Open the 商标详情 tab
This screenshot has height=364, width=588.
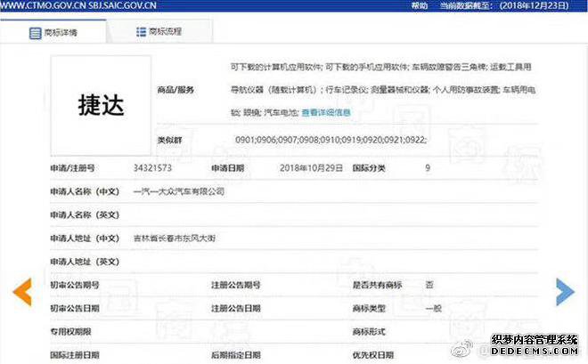[x=53, y=32]
